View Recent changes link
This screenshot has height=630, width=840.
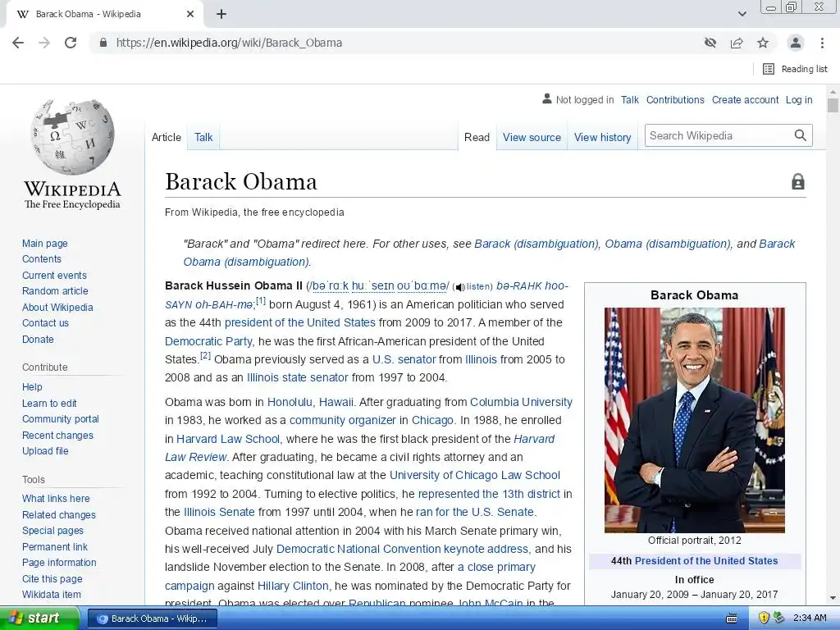pyautogui.click(x=58, y=436)
